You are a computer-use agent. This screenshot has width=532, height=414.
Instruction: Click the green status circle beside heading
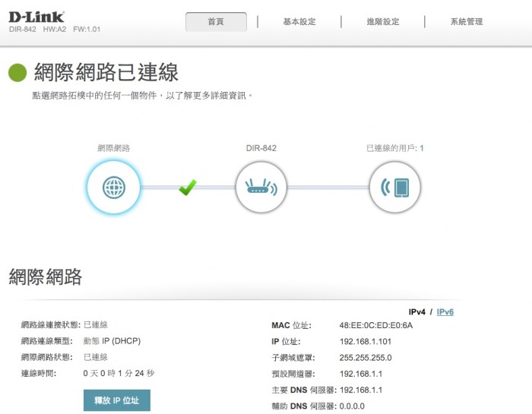[17, 73]
